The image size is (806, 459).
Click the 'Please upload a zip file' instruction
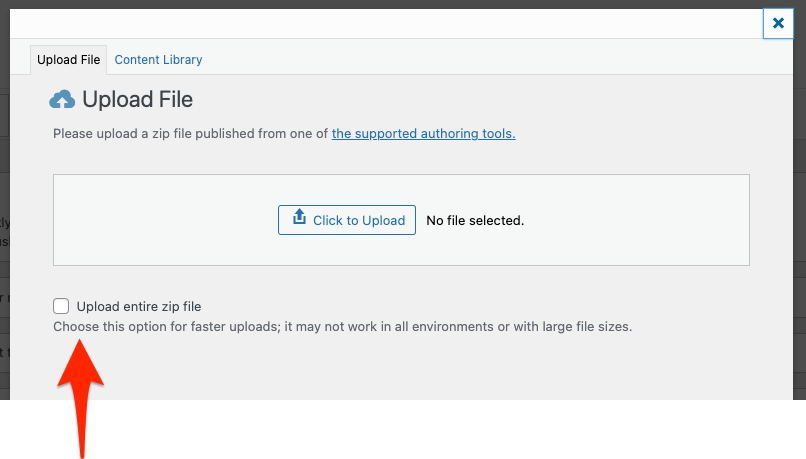tap(190, 133)
